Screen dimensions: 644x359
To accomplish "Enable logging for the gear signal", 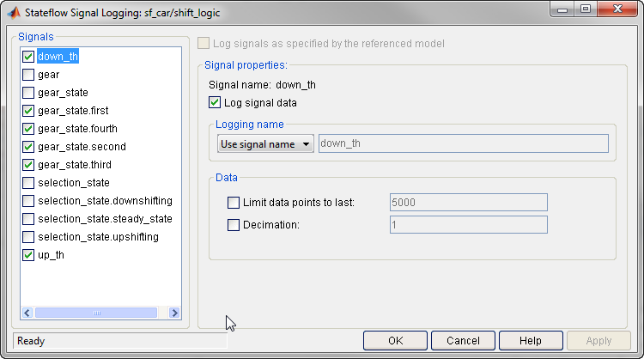I will (28, 75).
